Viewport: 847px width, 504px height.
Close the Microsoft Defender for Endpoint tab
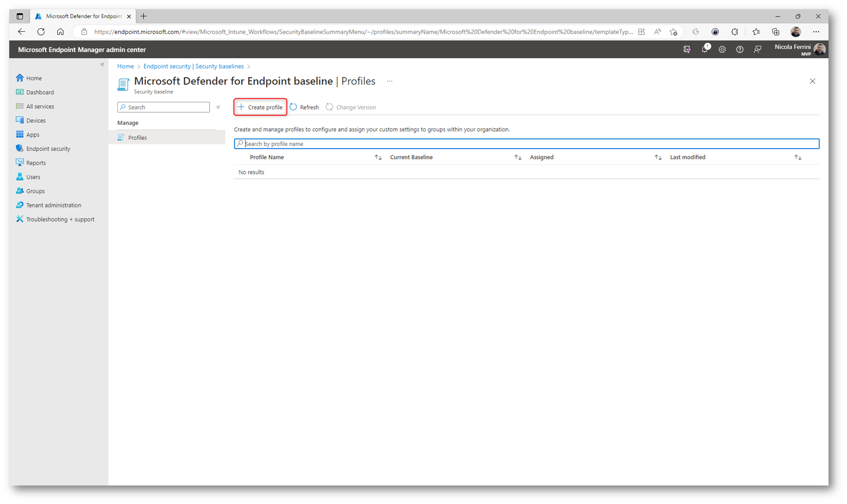click(x=129, y=16)
